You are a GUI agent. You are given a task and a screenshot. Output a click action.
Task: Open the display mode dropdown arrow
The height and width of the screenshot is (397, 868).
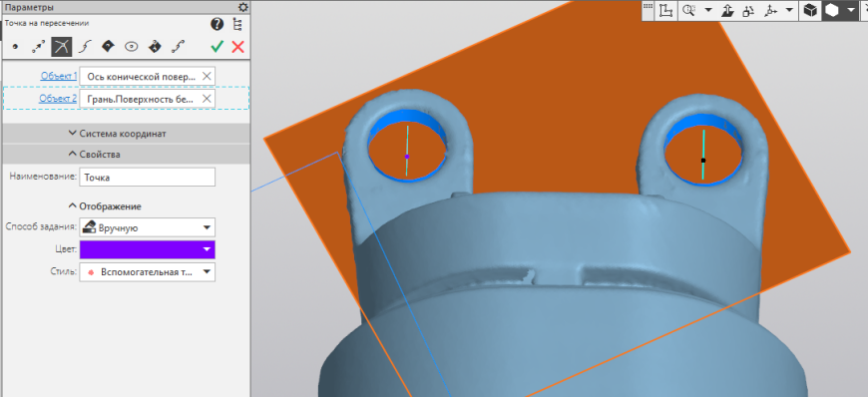pyautogui.click(x=851, y=11)
